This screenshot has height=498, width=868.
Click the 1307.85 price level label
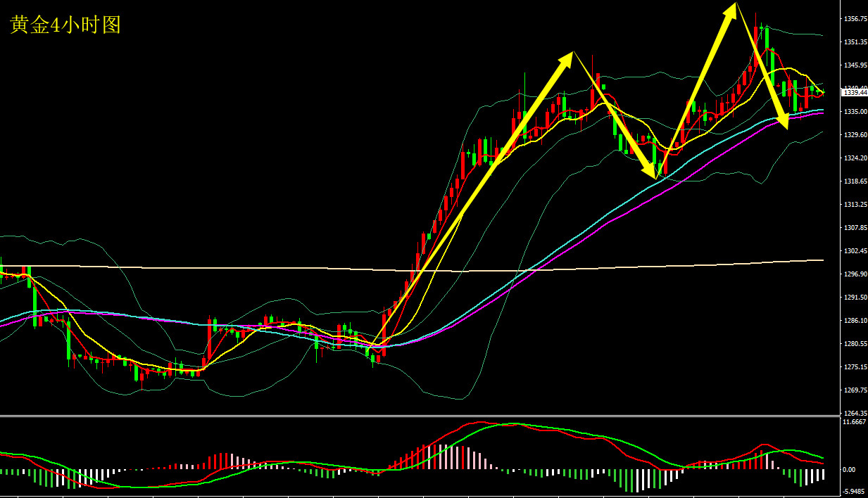click(x=855, y=228)
